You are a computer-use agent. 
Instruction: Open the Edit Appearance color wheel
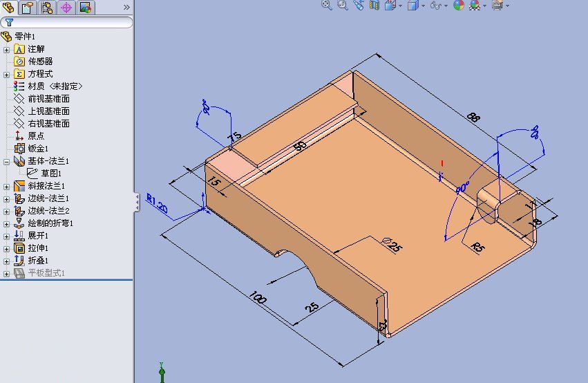coord(458,6)
